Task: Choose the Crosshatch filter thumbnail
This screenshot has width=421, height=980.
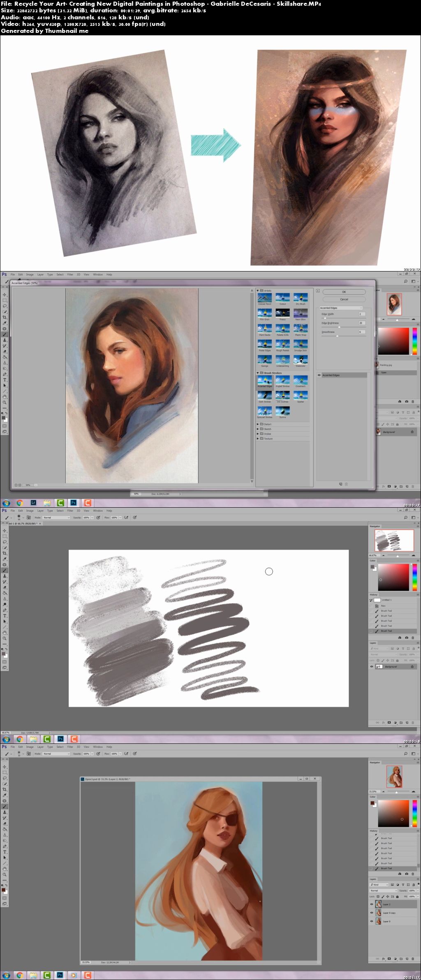Action: (x=301, y=380)
